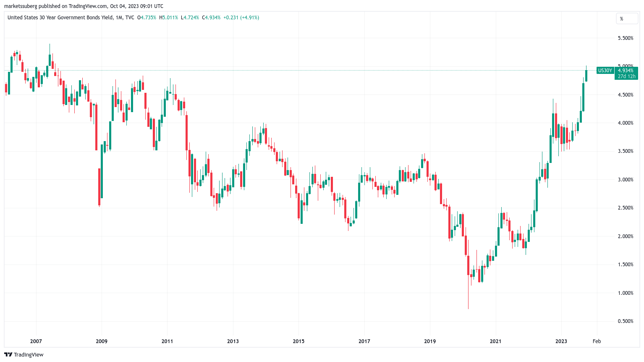The image size is (644, 362).
Task: Click the +0.231 (+4.91%) change readout
Action: (241, 18)
